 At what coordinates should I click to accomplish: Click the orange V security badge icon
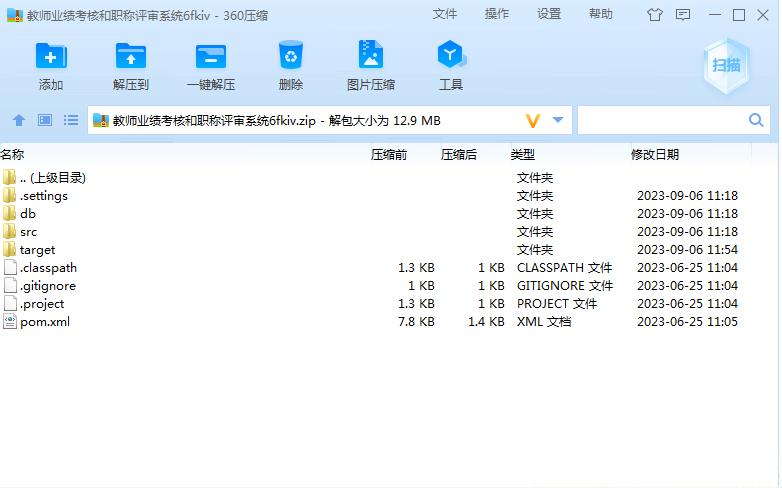click(533, 121)
